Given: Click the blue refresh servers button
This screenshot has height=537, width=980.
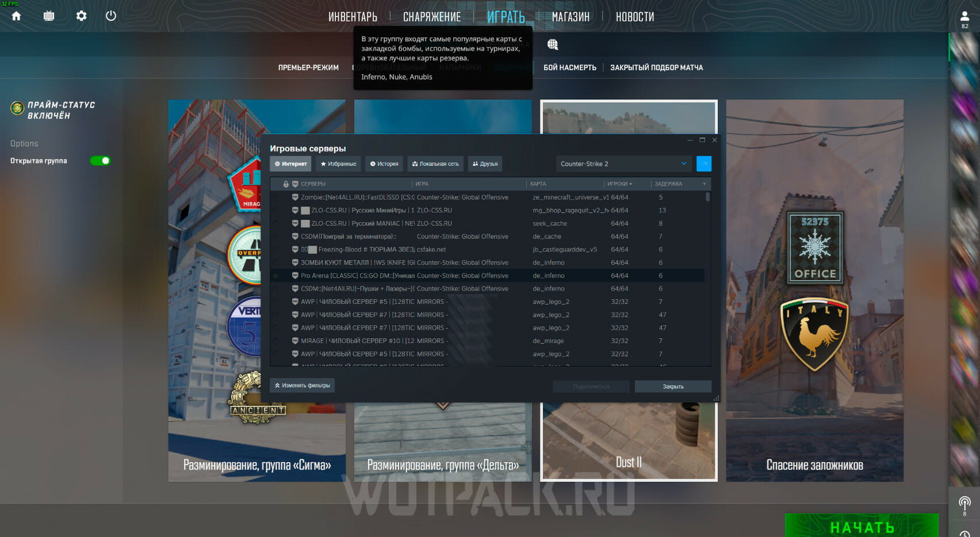Looking at the screenshot, I should (x=703, y=164).
